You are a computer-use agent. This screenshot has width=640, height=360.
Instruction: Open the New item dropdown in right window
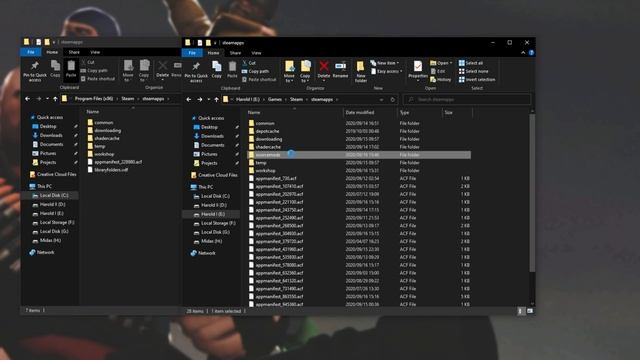tap(385, 63)
